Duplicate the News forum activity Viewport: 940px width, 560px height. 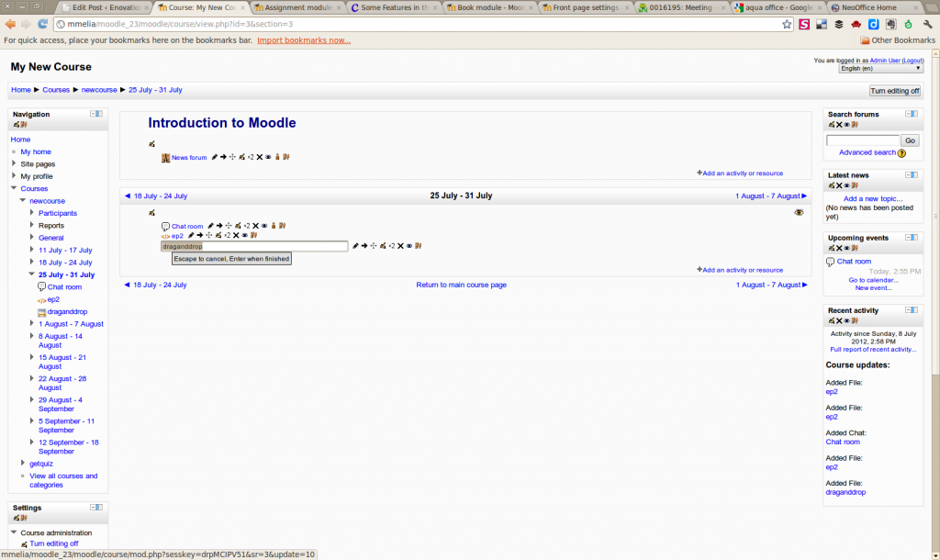click(251, 157)
